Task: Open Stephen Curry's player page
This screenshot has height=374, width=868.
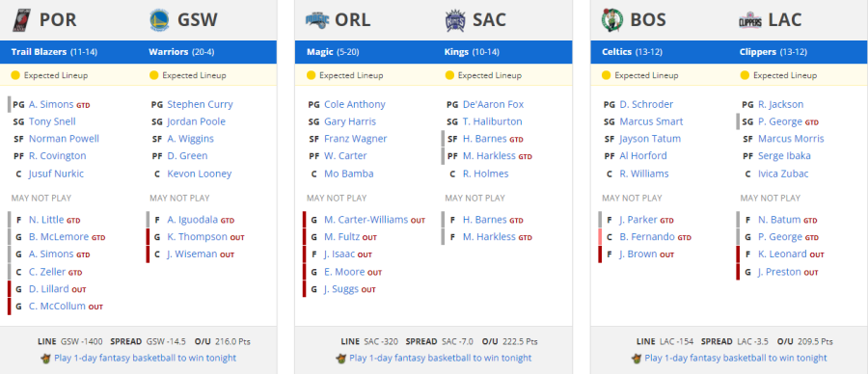Action: (200, 104)
